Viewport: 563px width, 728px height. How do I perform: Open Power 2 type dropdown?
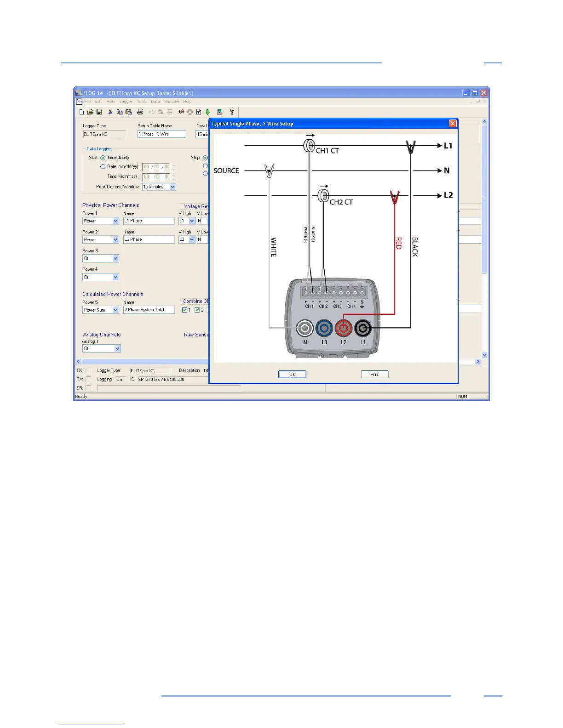pos(115,239)
